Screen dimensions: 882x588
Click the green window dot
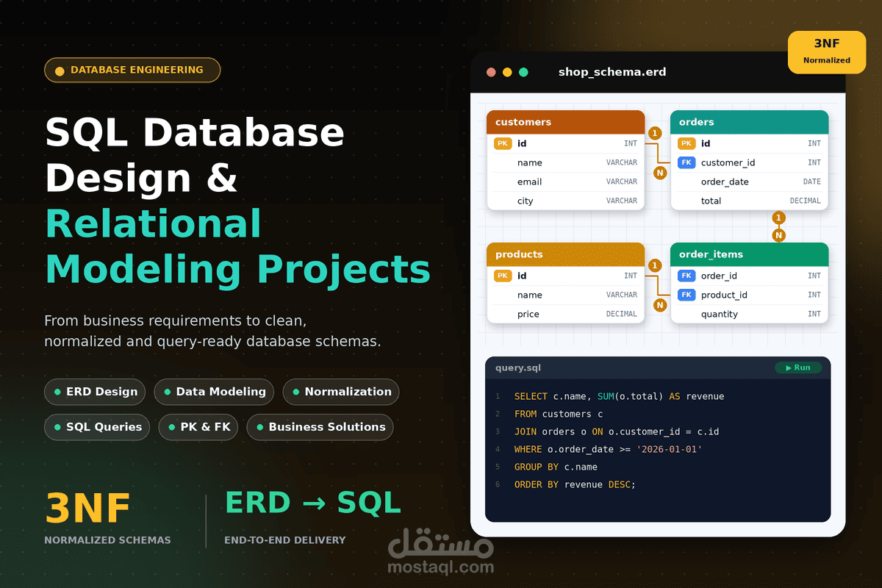[x=523, y=72]
